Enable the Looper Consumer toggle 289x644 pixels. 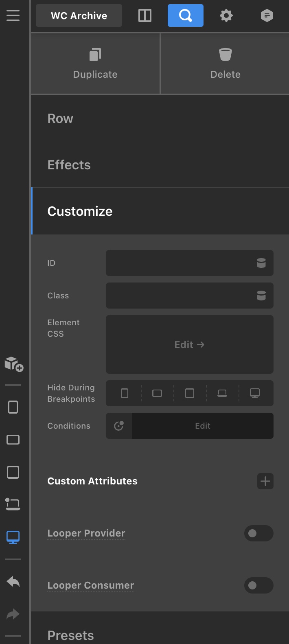(259, 585)
